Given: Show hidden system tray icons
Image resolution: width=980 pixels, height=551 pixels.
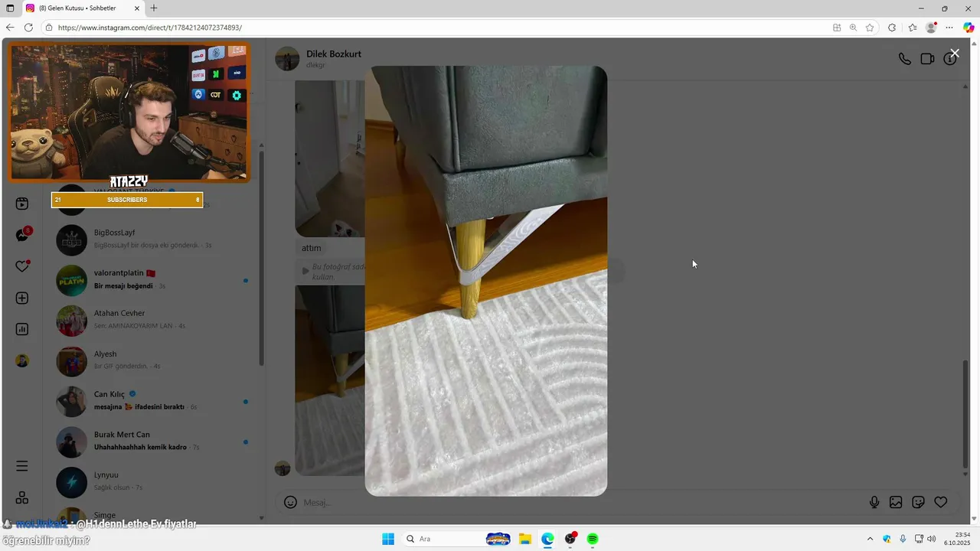Looking at the screenshot, I should pyautogui.click(x=870, y=539).
